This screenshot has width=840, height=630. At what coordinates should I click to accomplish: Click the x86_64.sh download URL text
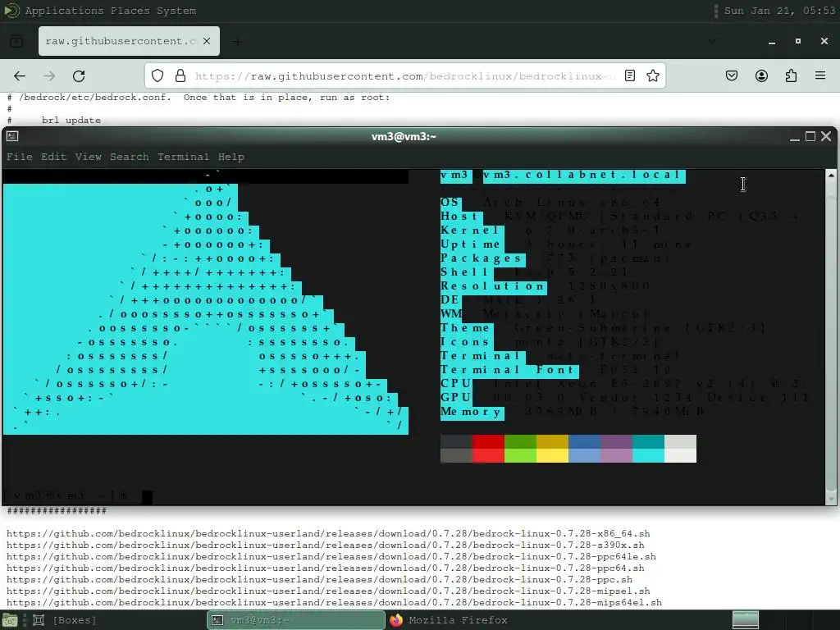(328, 533)
